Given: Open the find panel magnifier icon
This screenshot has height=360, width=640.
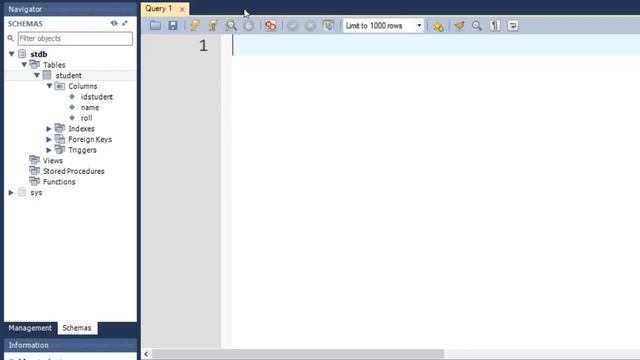Looking at the screenshot, I should (477, 26).
